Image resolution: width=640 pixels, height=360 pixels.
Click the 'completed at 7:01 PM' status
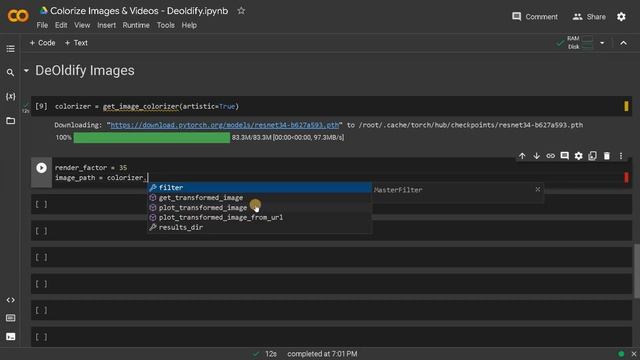pyautogui.click(x=322, y=354)
